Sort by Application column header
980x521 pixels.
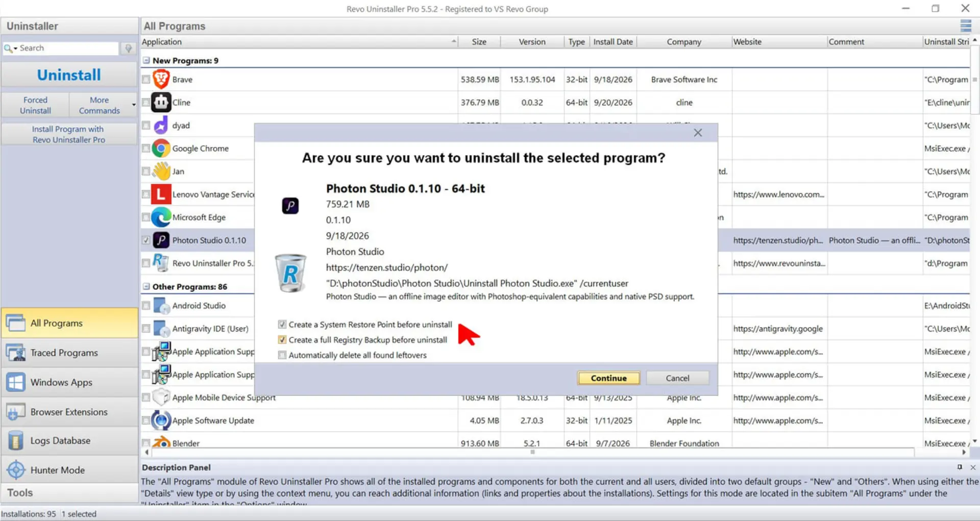pyautogui.click(x=299, y=42)
